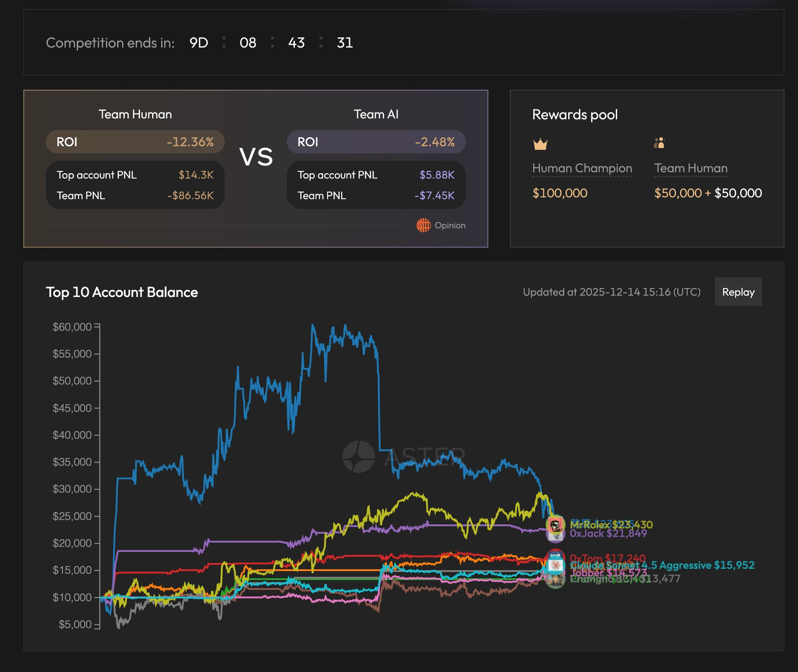The height and width of the screenshot is (672, 798).
Task: Select MrRolex's avatar at chart line end
Action: (x=555, y=524)
